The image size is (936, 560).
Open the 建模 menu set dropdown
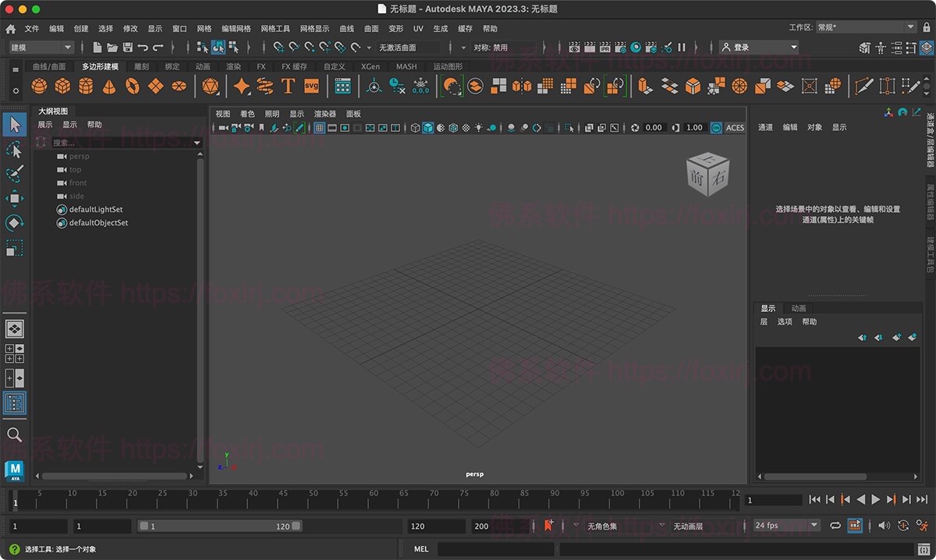point(41,48)
